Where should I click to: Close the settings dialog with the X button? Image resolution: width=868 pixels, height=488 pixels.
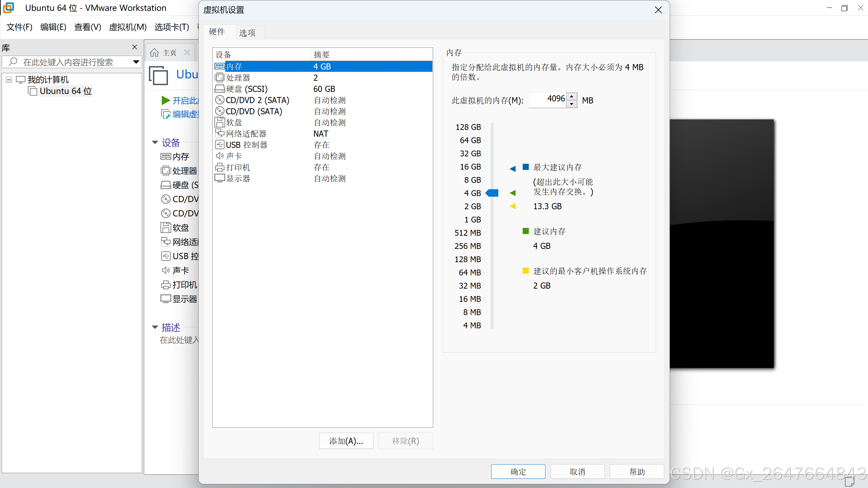658,10
